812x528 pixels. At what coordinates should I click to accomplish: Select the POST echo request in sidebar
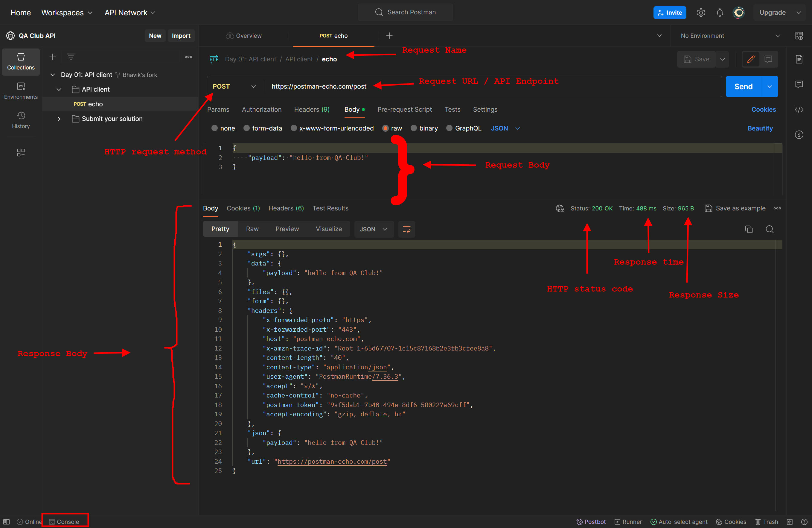pyautogui.click(x=120, y=104)
